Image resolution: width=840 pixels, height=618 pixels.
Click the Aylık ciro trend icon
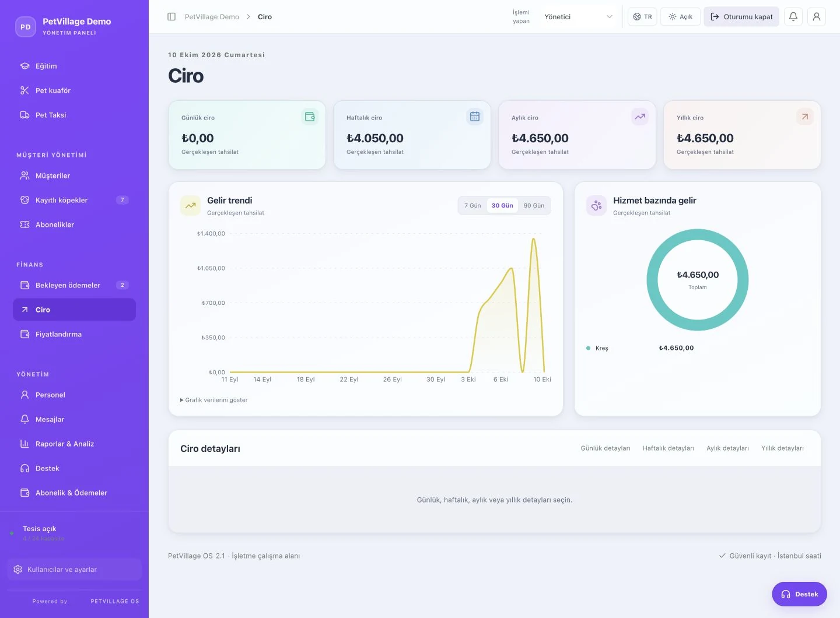click(640, 117)
